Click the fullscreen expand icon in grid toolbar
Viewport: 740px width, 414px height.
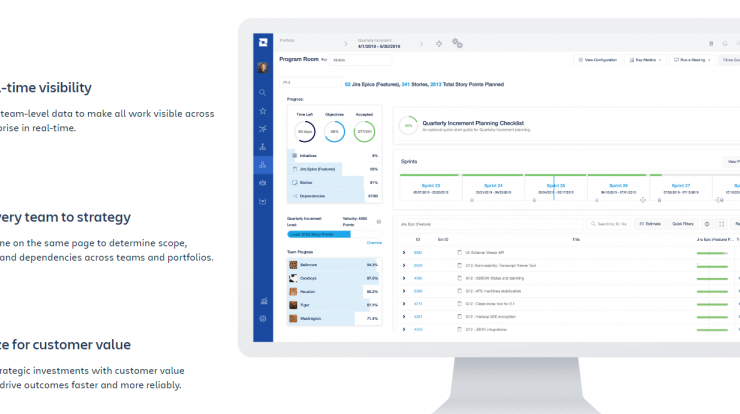722,224
